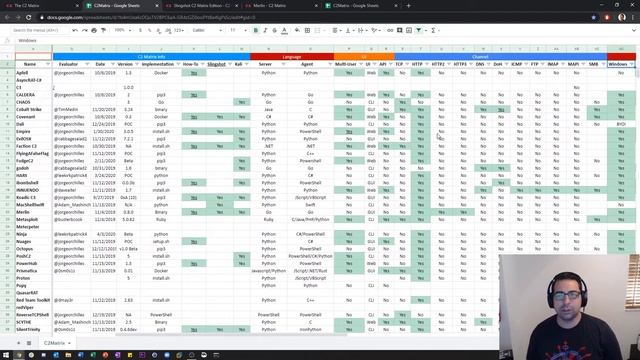Image resolution: width=640 pixels, height=360 pixels.
Task: Reload the page in Chrome
Action: click(29, 18)
